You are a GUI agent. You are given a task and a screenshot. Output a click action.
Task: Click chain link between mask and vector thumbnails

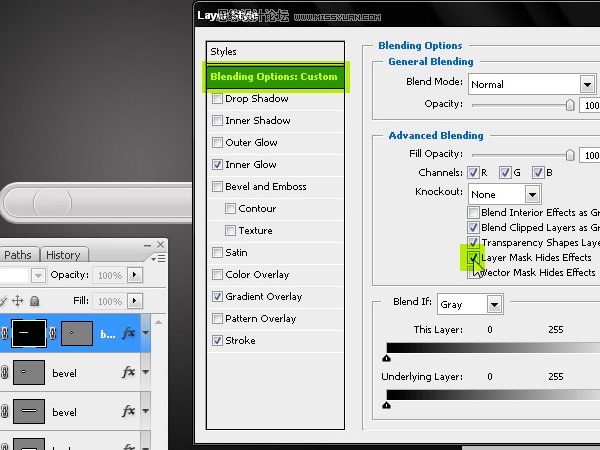tap(52, 333)
